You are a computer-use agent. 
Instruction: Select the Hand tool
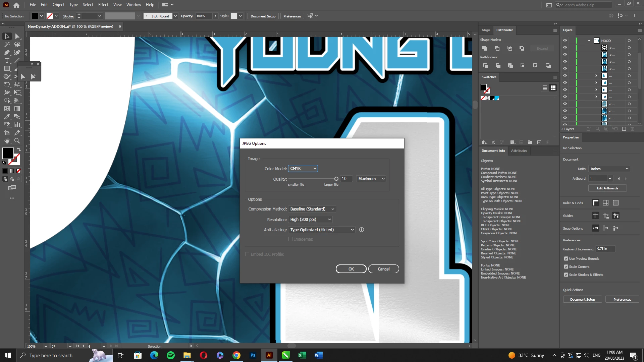(x=7, y=141)
